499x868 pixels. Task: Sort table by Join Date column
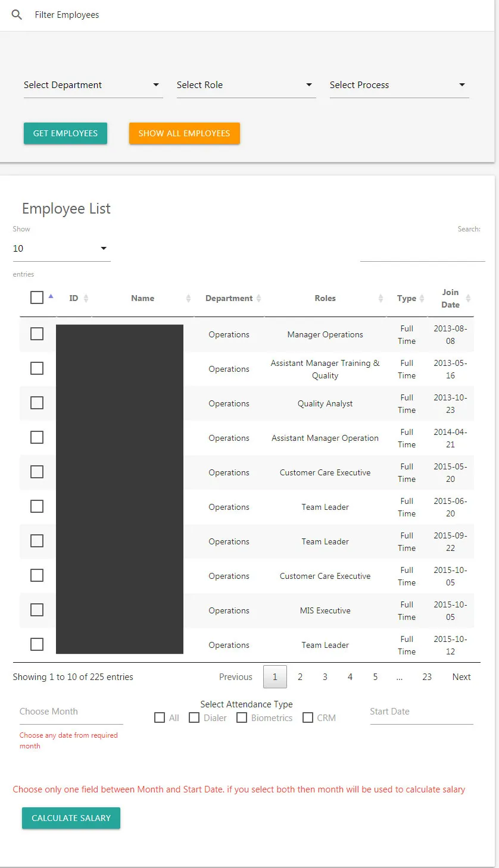[x=451, y=298]
